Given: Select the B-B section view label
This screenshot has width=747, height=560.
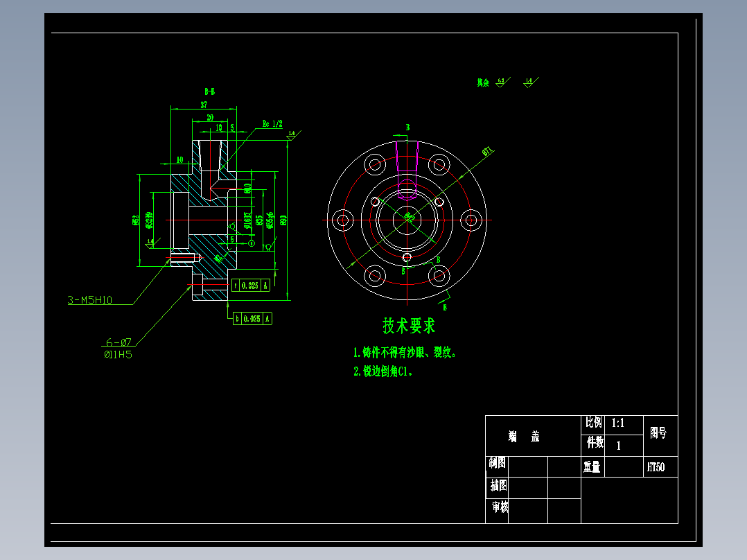Looking at the screenshot, I should [x=209, y=91].
